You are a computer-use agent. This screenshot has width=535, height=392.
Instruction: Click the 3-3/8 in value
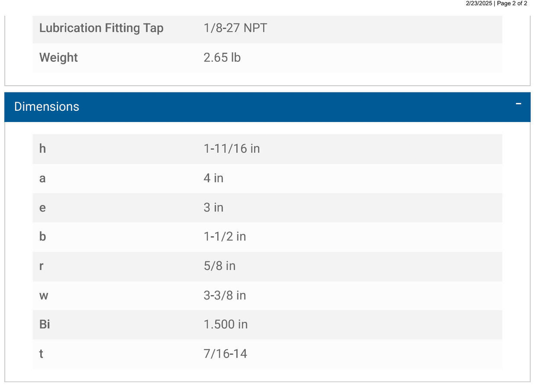pyautogui.click(x=225, y=295)
